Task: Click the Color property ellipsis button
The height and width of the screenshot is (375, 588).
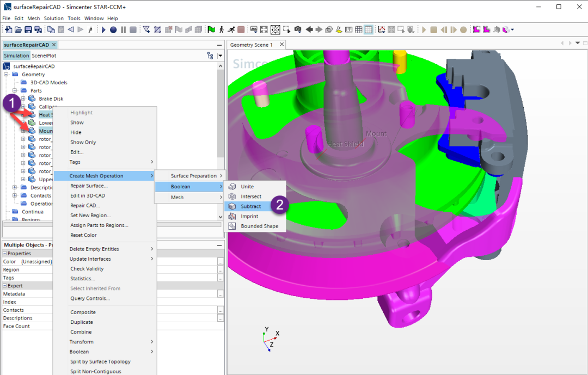Action: pos(220,262)
